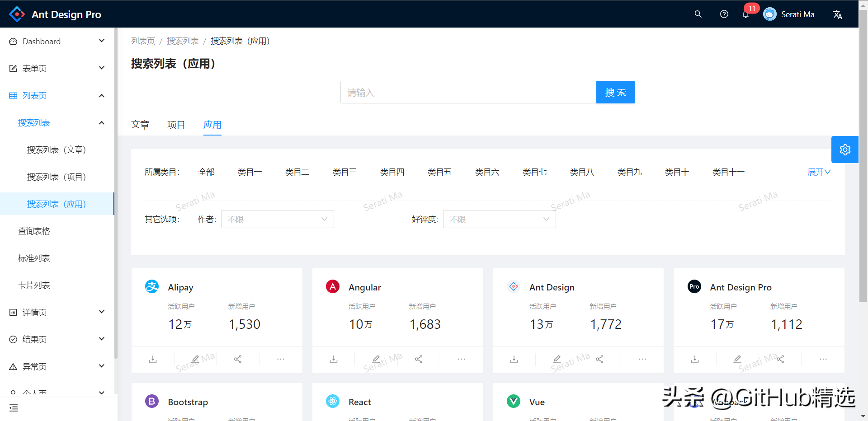
Task: Open the 作者 dropdown showing 不限
Action: coord(277,219)
